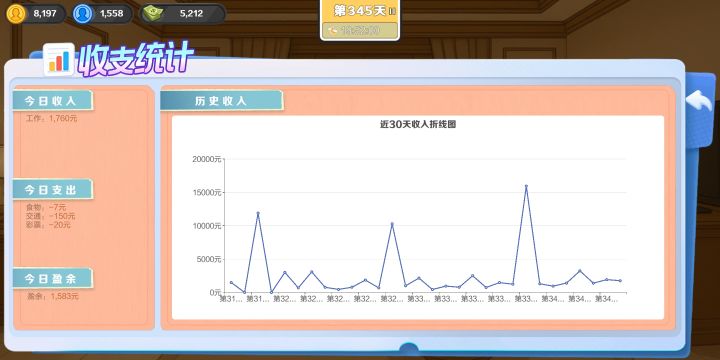
Task: Select the 今日支出 header
Action: pyautogui.click(x=52, y=189)
